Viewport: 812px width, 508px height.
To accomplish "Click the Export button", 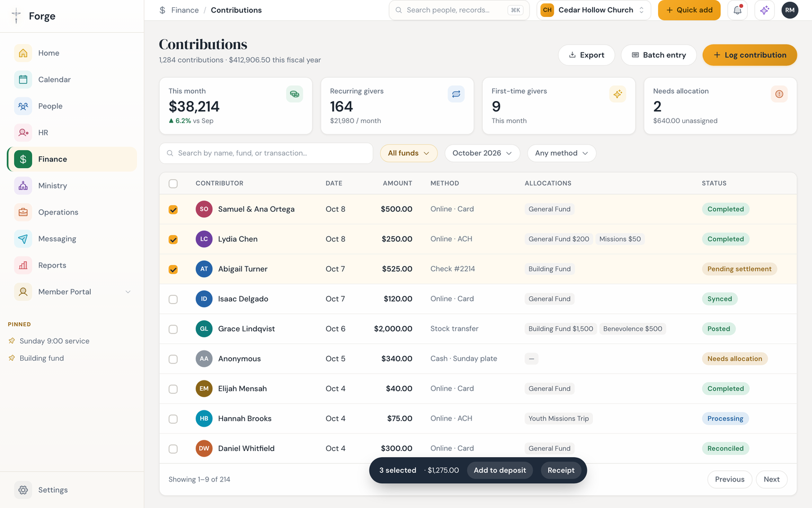I will 586,55.
